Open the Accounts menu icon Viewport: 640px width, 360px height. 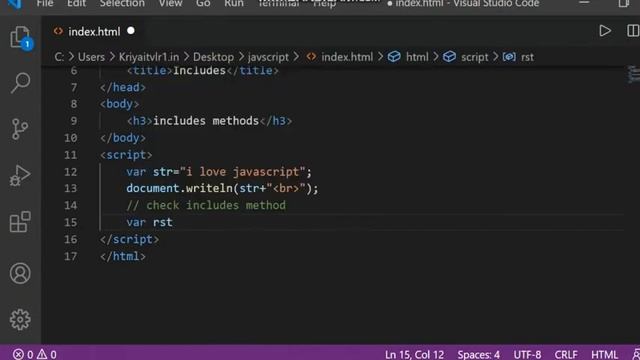click(x=20, y=273)
